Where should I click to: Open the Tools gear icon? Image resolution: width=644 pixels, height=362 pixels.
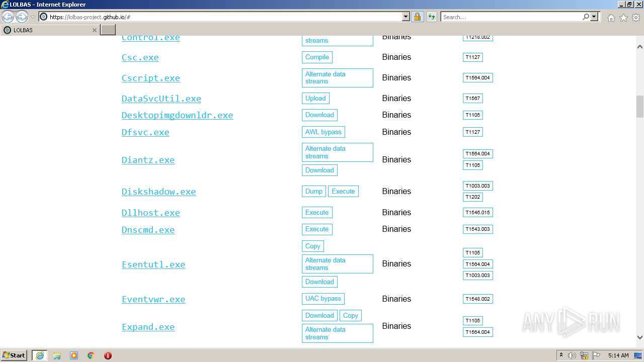636,18
